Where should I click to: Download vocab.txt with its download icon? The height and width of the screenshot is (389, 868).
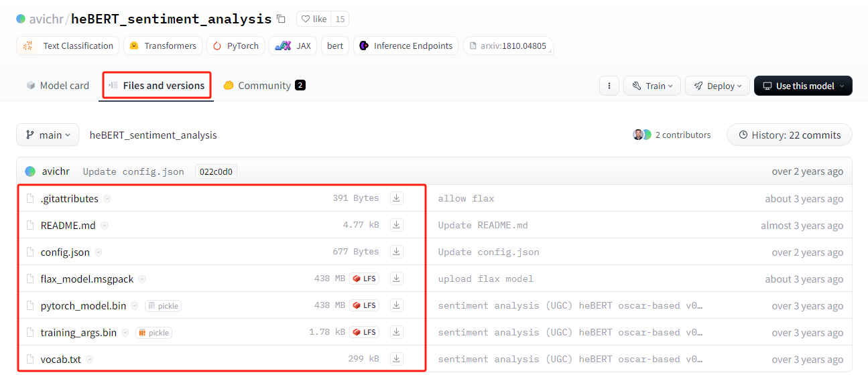tap(397, 359)
